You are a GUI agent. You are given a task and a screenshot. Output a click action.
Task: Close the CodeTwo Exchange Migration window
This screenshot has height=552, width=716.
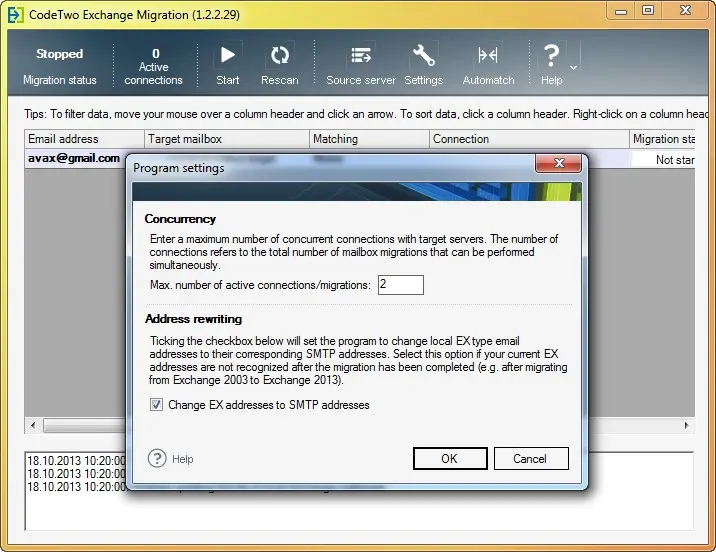tap(685, 11)
